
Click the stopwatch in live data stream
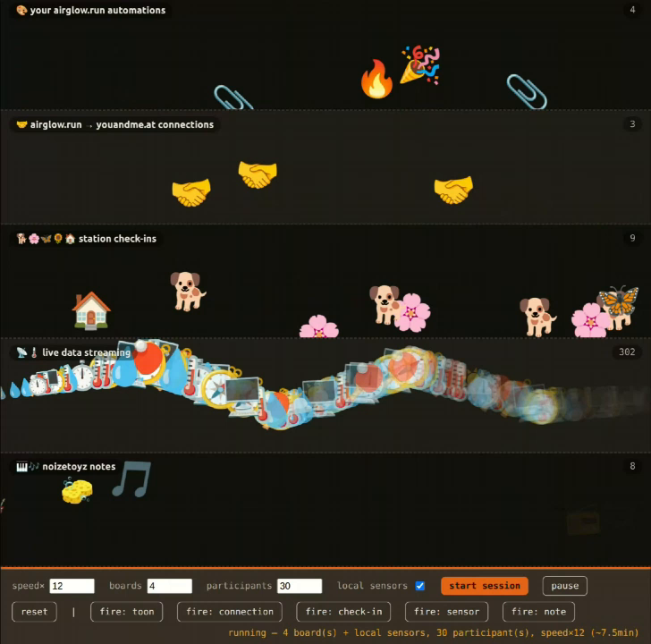coord(82,375)
